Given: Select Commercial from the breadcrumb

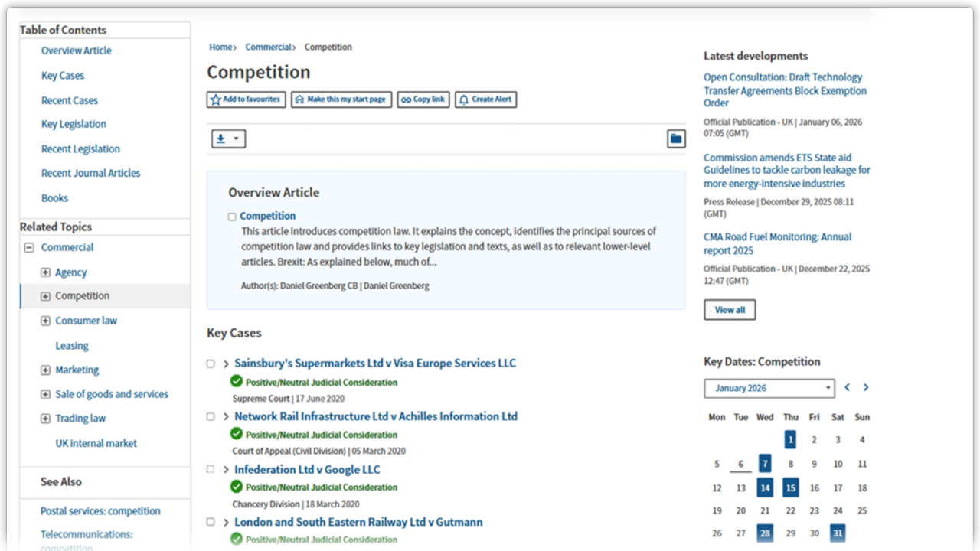Looking at the screenshot, I should tap(267, 47).
